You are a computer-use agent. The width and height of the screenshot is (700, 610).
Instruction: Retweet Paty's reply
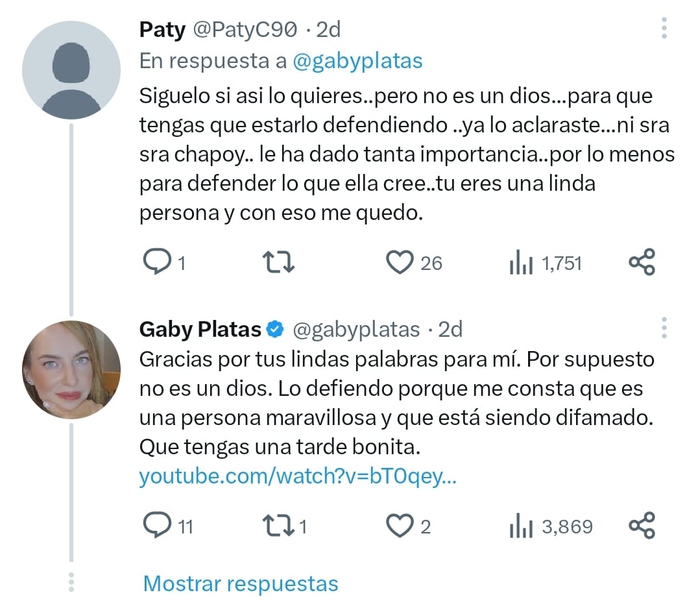[x=280, y=262]
